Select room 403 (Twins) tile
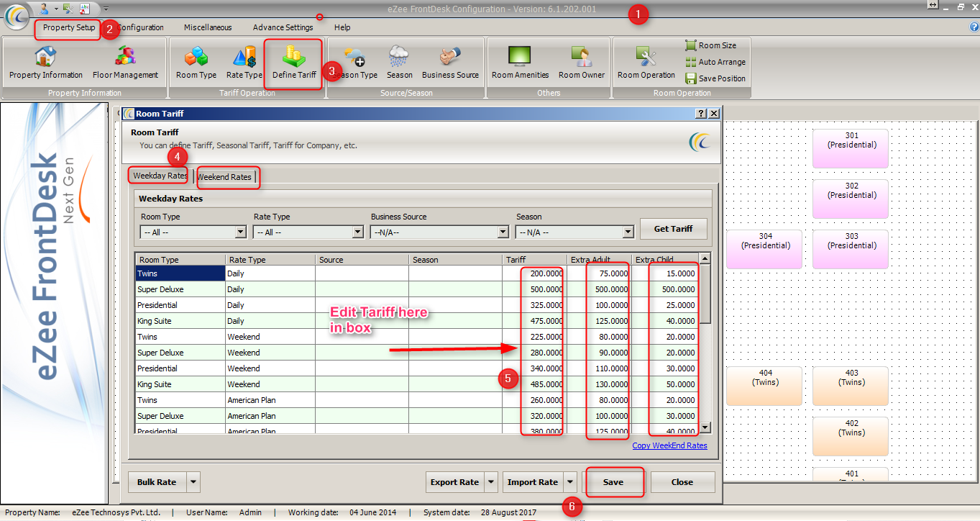 [x=851, y=386]
